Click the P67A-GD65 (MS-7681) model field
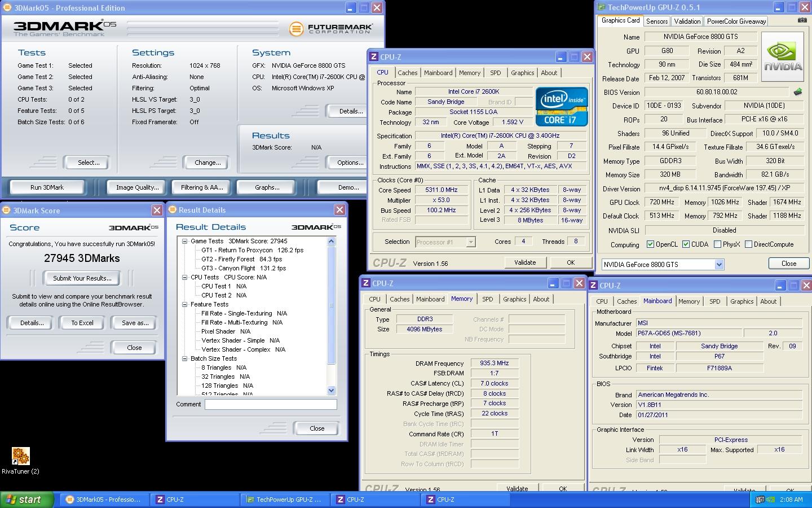 point(689,334)
